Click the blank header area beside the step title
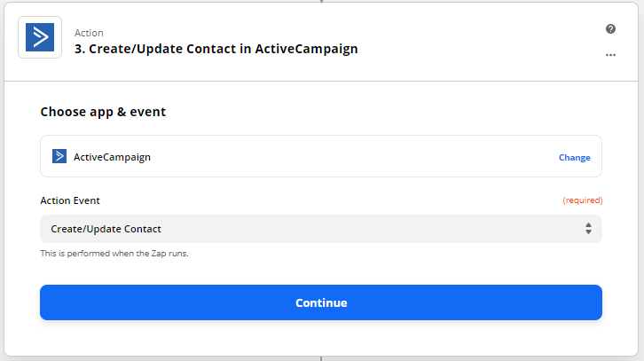This screenshot has height=361, width=644. pos(479,42)
